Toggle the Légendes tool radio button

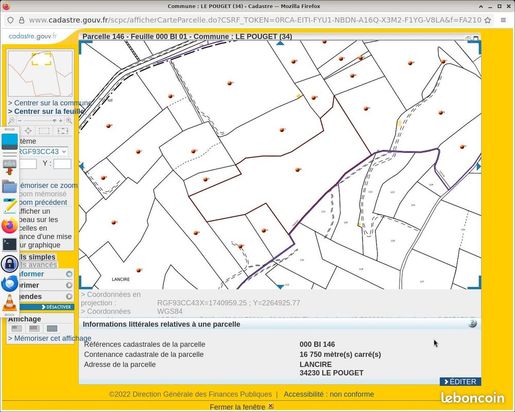[69, 296]
